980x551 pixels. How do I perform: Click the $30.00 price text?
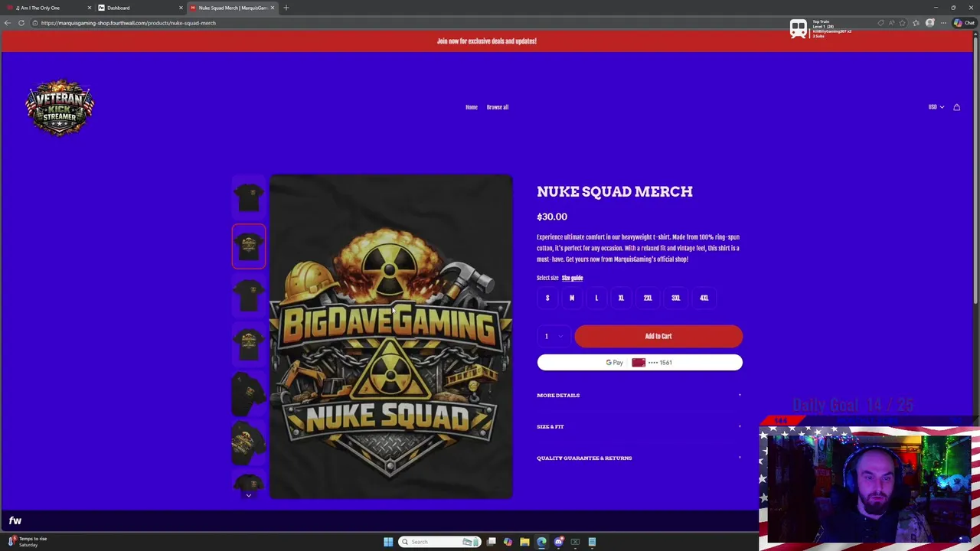point(552,217)
